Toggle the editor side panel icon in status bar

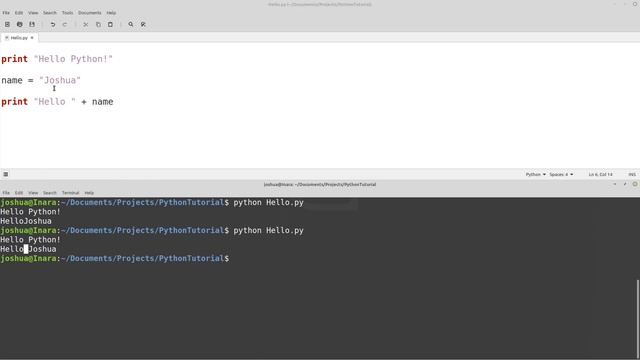[6, 174]
